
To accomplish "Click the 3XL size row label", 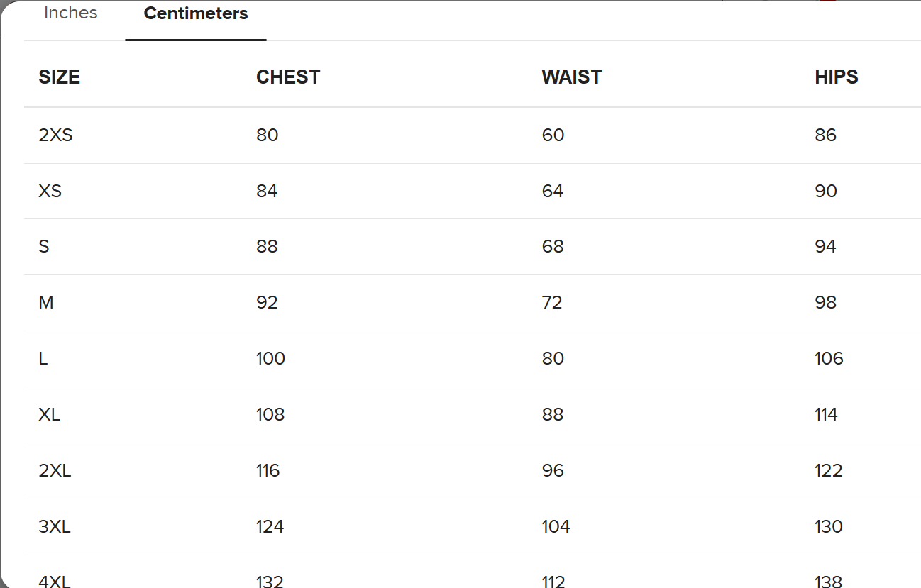I will point(55,526).
